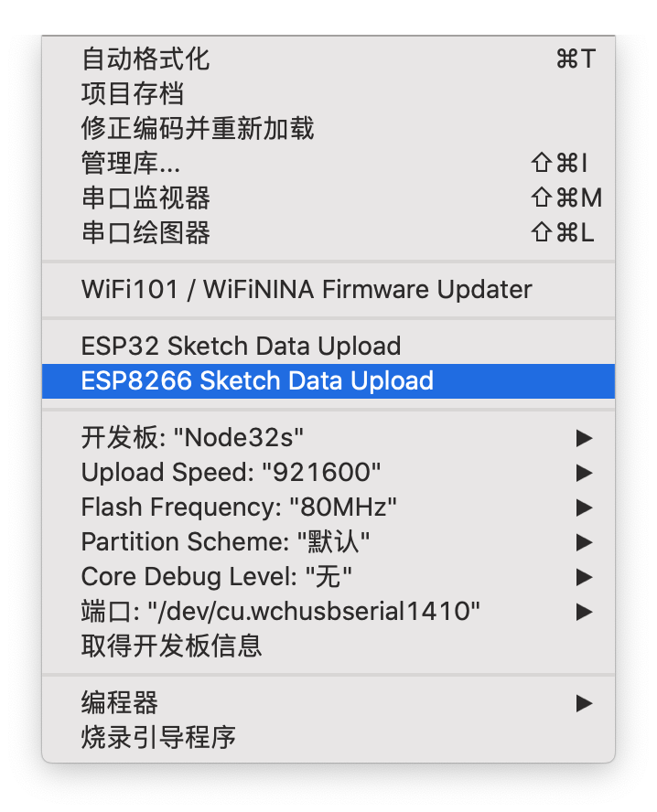
Task: Expand Flash Frequency "80MHz" submenu arrow
Action: pyautogui.click(x=584, y=507)
